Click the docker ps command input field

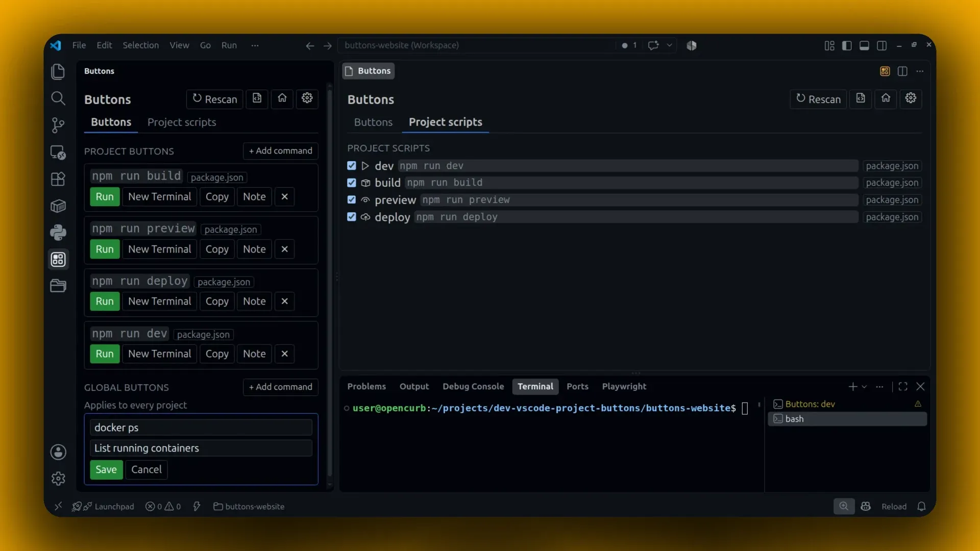point(201,428)
